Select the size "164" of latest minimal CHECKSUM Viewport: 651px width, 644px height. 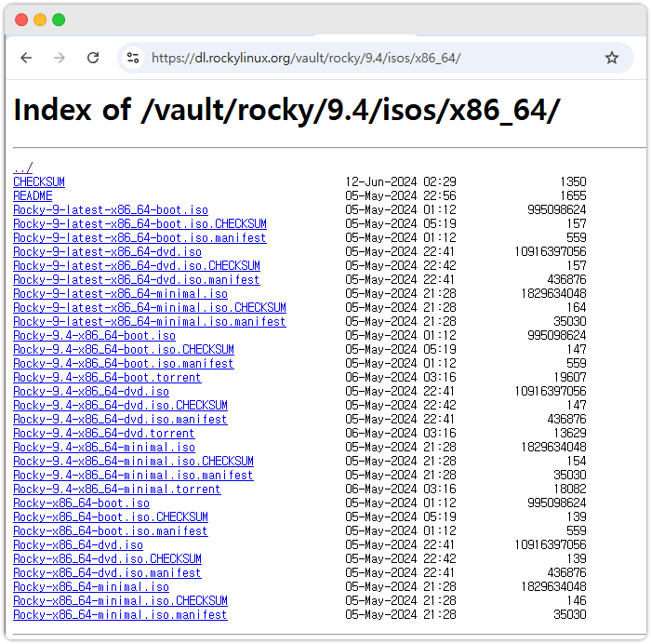pyautogui.click(x=577, y=307)
